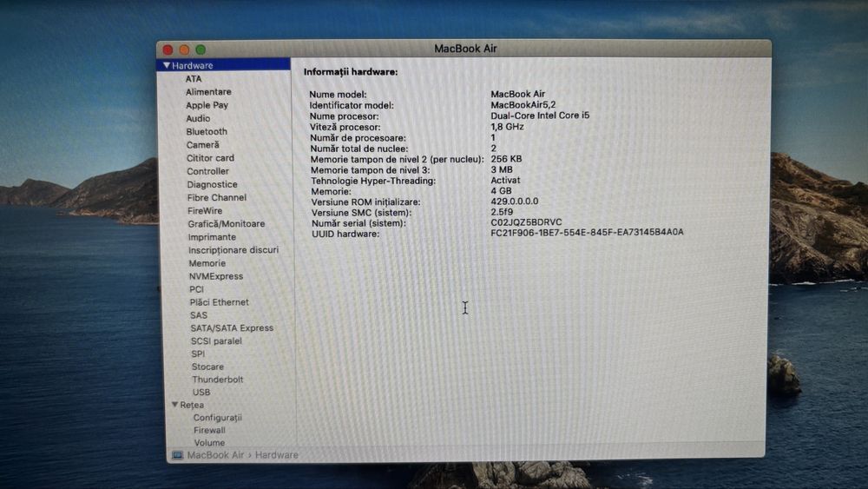Select PCI in the sidebar

tap(196, 289)
